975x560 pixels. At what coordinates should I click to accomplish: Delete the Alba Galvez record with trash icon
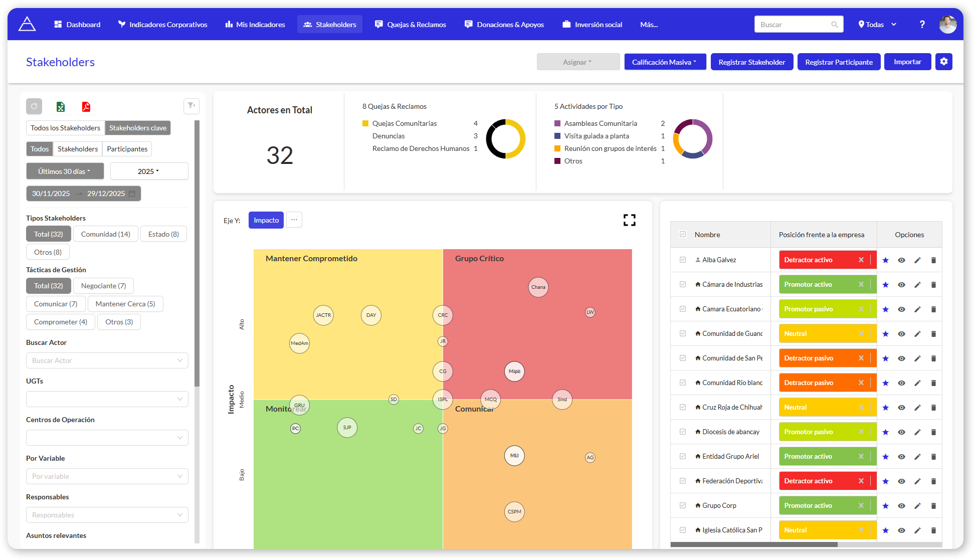click(933, 260)
